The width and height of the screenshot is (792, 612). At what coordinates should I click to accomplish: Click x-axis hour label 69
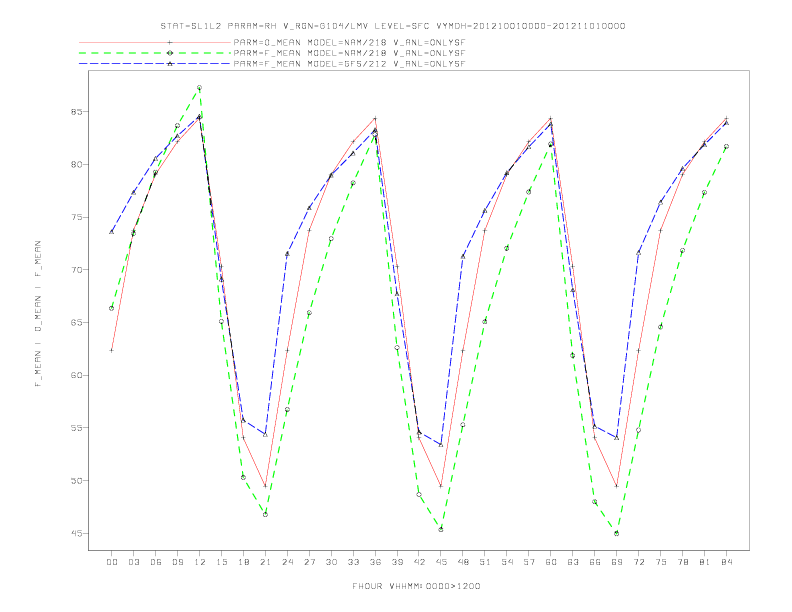[x=617, y=562]
